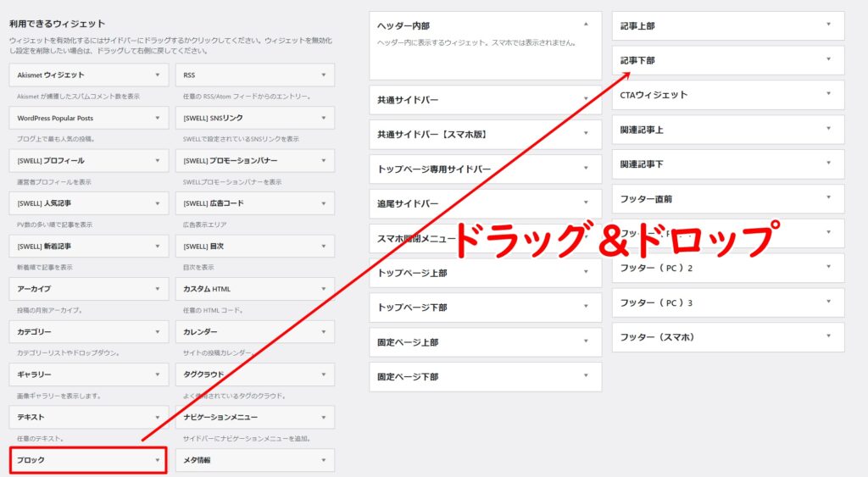The image size is (868, 477).
Task: Expand the 記事上部 widget area
Action: [x=828, y=25]
